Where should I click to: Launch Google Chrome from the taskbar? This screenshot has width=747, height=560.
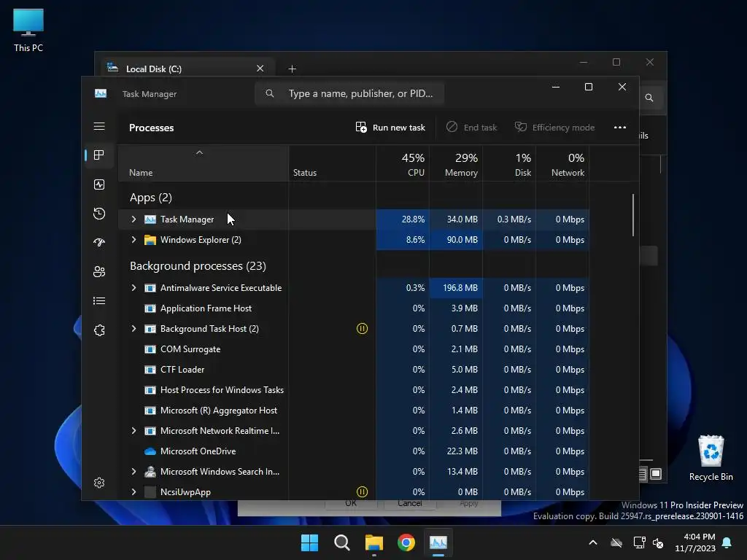(x=406, y=542)
